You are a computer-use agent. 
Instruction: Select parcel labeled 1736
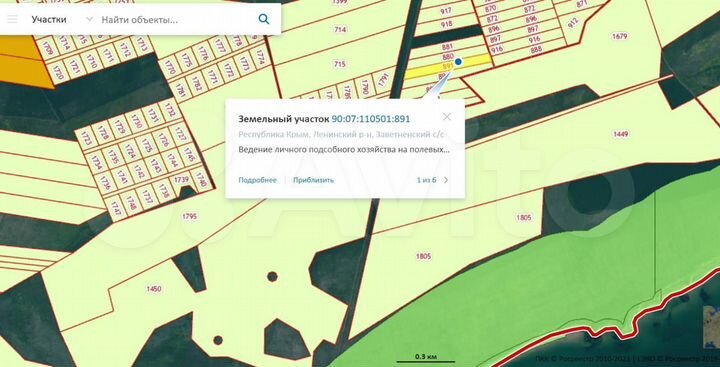[x=106, y=183]
